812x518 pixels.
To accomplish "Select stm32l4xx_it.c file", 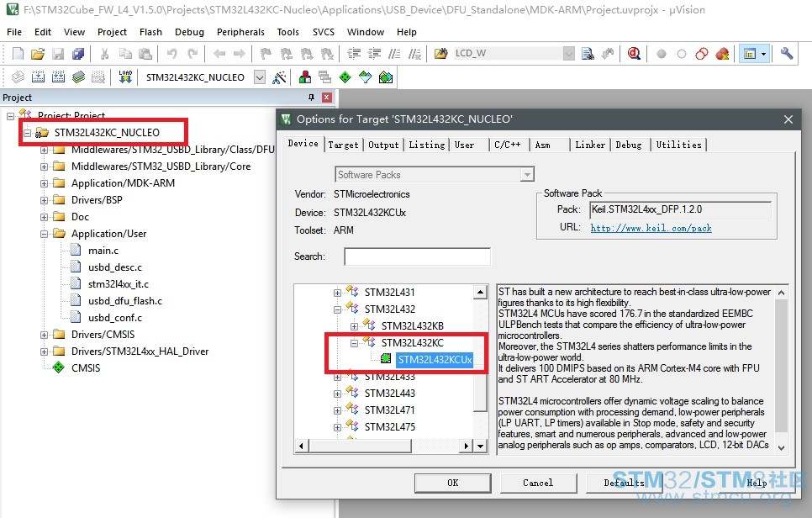I will point(118,284).
